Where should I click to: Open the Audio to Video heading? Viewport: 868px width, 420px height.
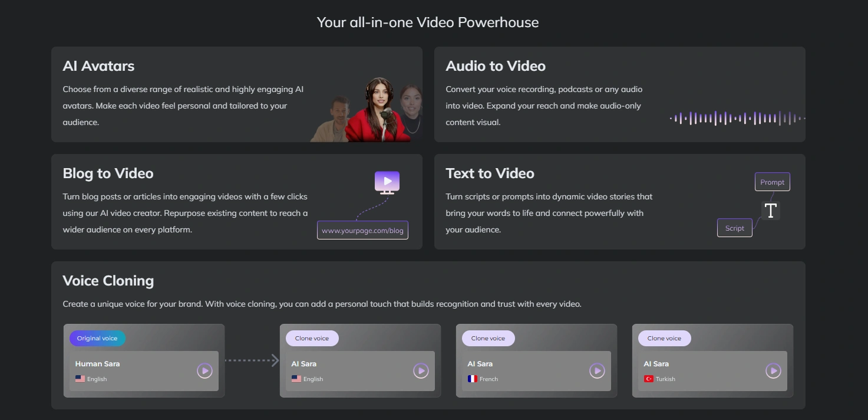496,66
